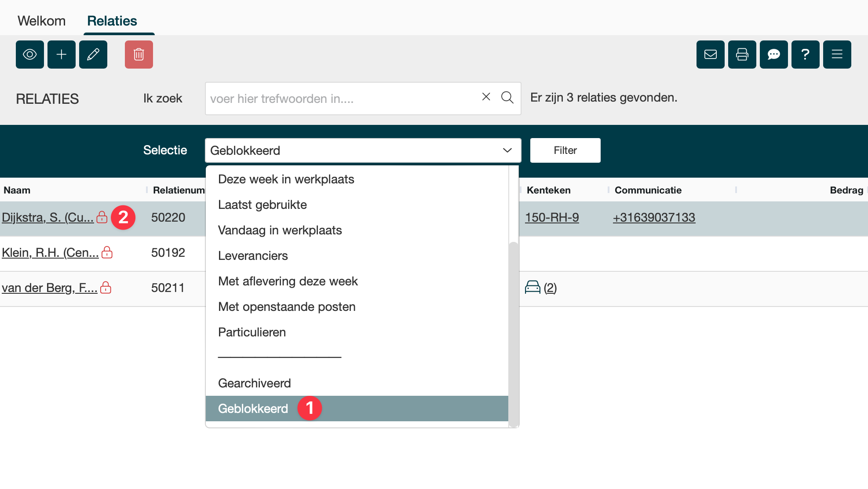This screenshot has height=489, width=868.
Task: Click the car icon with (2)
Action: tap(532, 288)
